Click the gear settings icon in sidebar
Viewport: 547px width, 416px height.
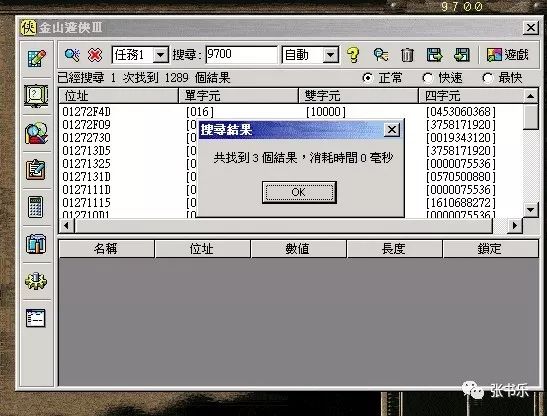point(36,281)
